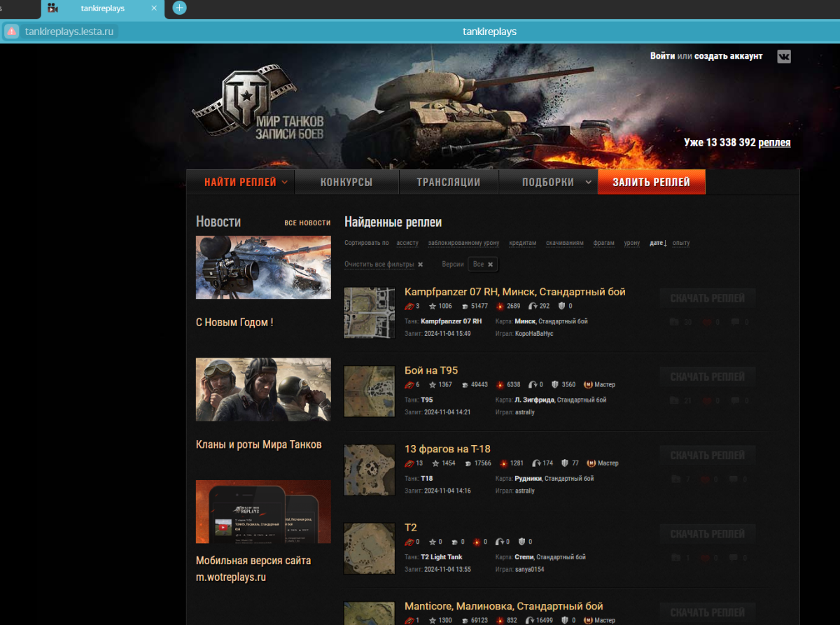This screenshot has width=840, height=625.
Task: Sort replays by заблокированному урону
Action: (x=463, y=243)
